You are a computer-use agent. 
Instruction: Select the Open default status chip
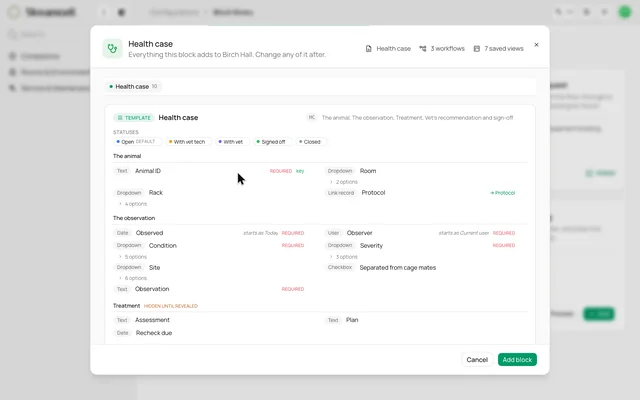click(x=138, y=142)
